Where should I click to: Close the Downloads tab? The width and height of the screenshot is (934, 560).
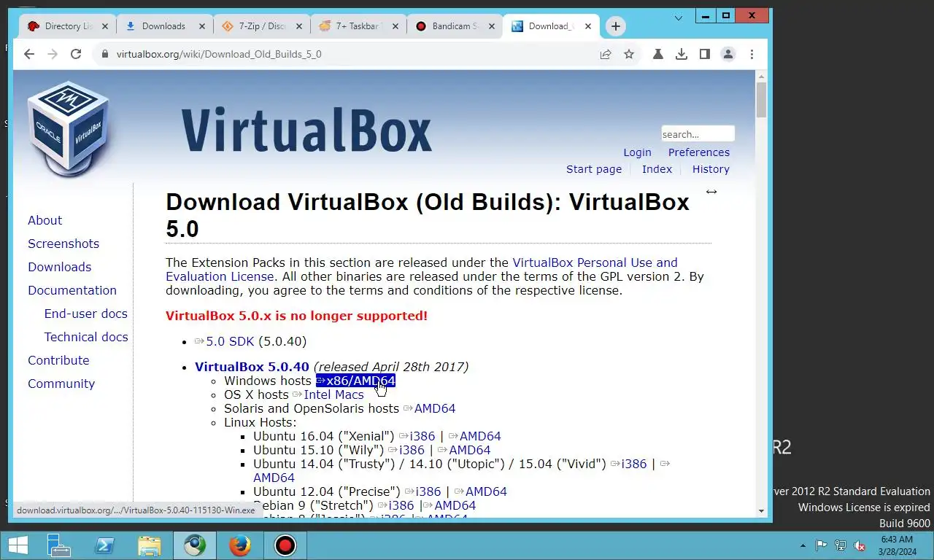201,26
